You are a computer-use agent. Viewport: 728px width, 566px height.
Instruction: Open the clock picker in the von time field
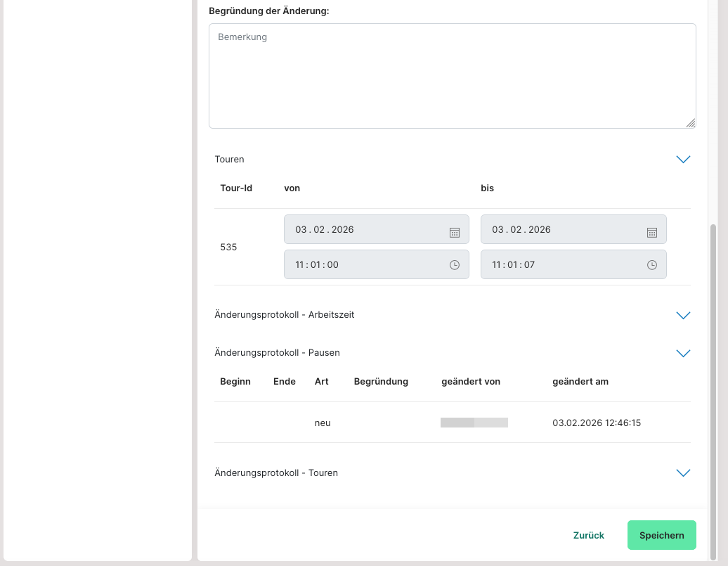coord(455,265)
